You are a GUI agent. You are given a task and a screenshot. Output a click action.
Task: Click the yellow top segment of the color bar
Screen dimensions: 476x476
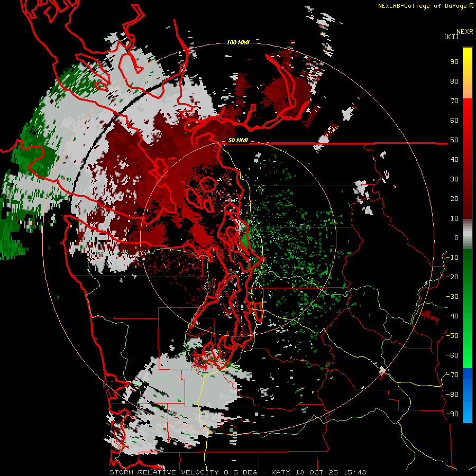click(467, 73)
